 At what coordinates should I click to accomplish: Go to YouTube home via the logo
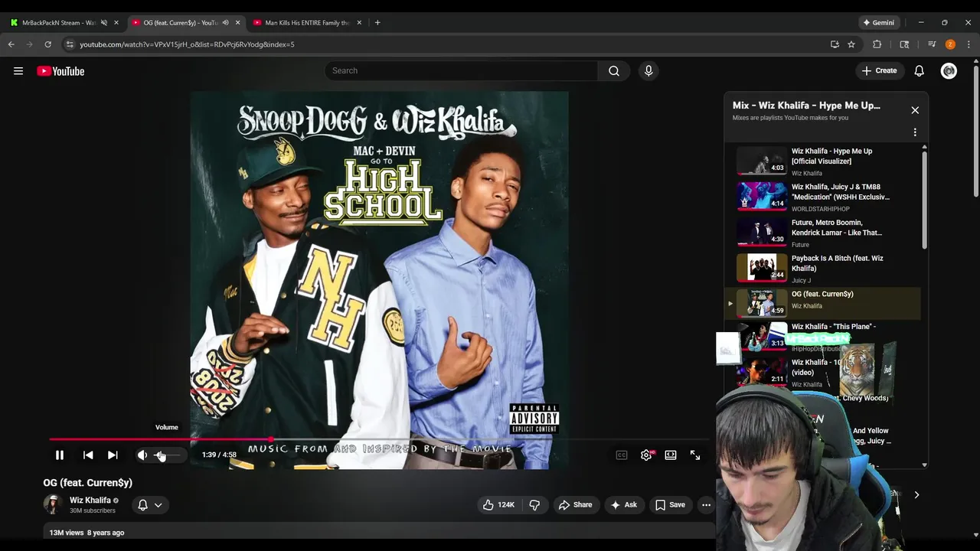(60, 71)
